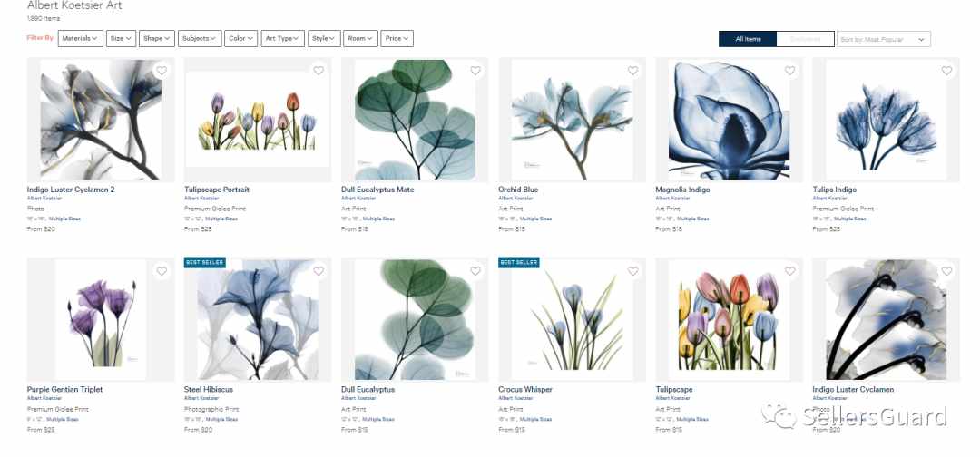Favorite Indigo Luster Cyclamen 2 with heart icon
The height and width of the screenshot is (457, 980).
[x=162, y=71]
